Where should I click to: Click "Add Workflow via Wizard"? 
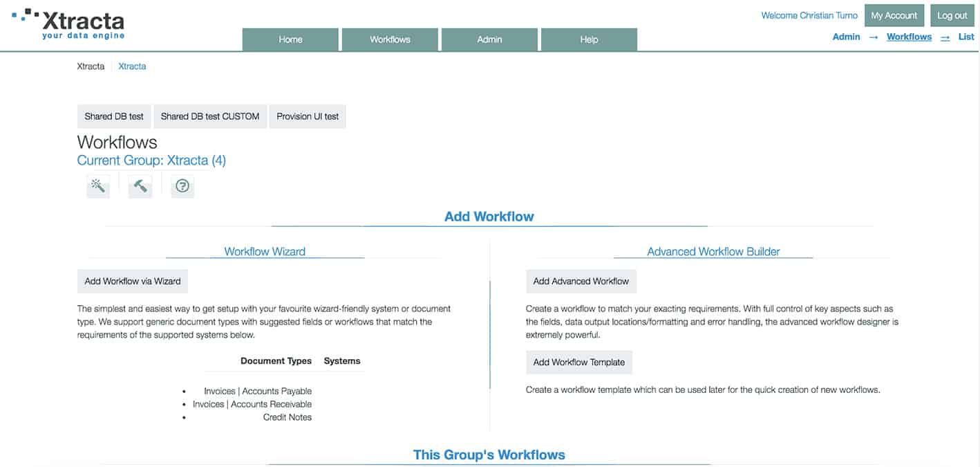click(x=132, y=281)
